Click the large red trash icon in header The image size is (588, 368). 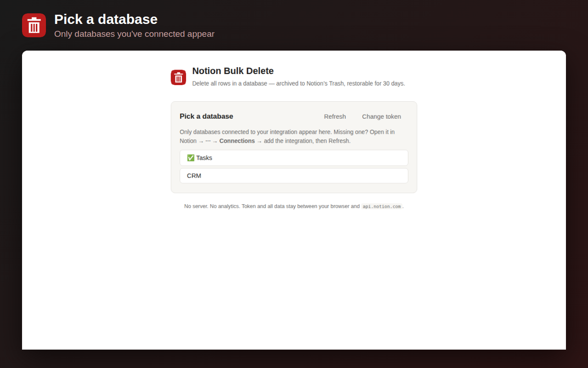pyautogui.click(x=34, y=25)
